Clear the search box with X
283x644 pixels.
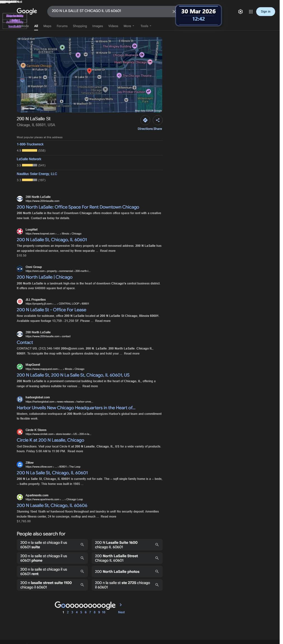point(174,11)
